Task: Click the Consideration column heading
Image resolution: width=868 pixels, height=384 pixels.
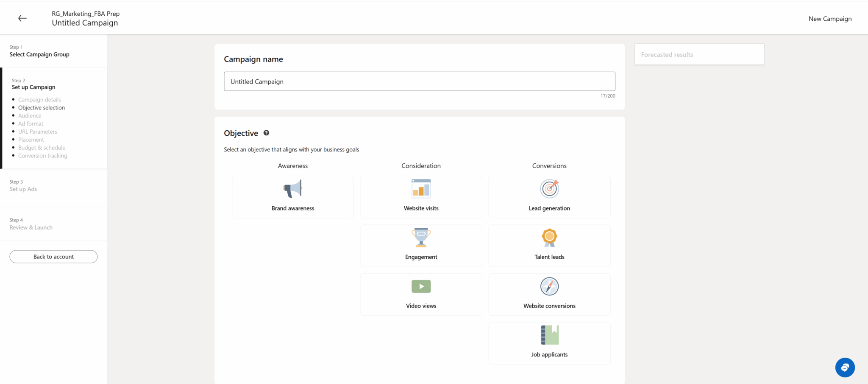Action: tap(421, 166)
